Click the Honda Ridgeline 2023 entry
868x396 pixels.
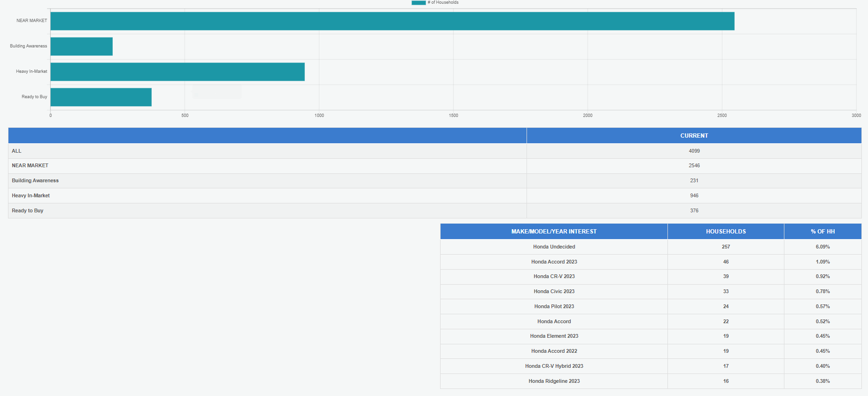[x=554, y=381]
